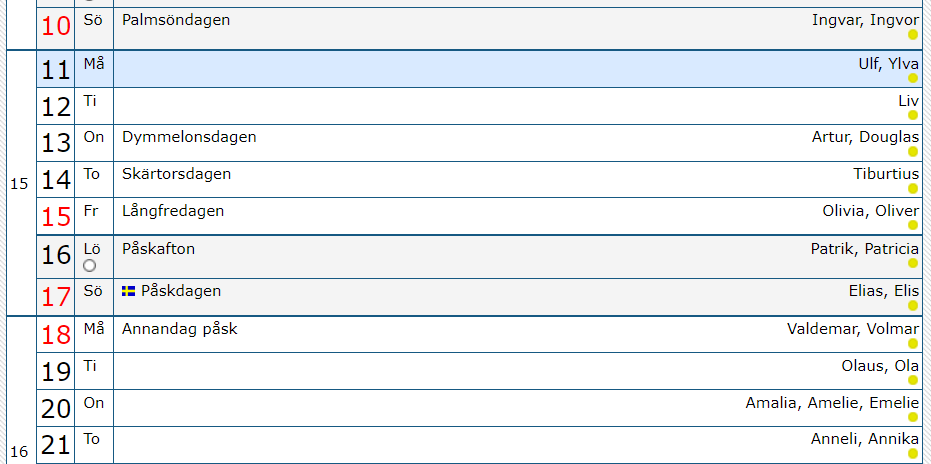Open the name day Artur, Douglas
Viewport: 931px width, 464px height.
[x=865, y=137]
